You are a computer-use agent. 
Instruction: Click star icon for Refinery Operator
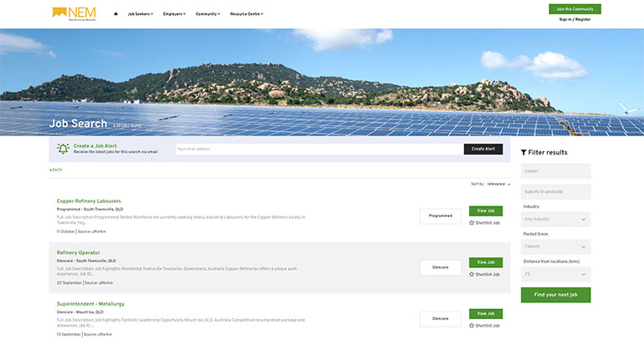click(472, 274)
